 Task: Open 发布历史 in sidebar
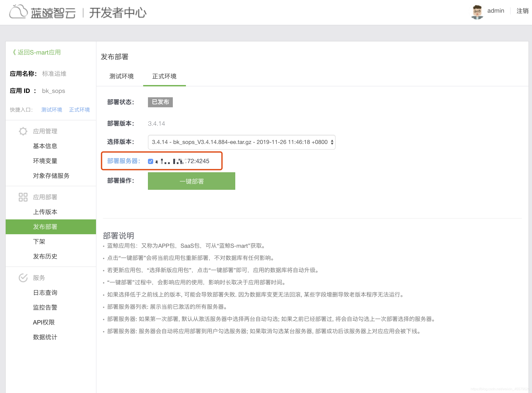45,256
